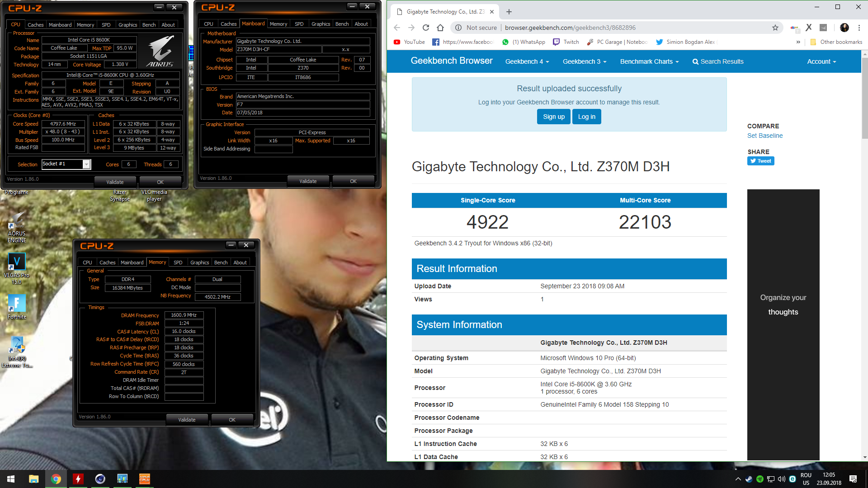The width and height of the screenshot is (868, 488).
Task: Open the AORUS ENGINE desktop shortcut
Action: (17, 227)
